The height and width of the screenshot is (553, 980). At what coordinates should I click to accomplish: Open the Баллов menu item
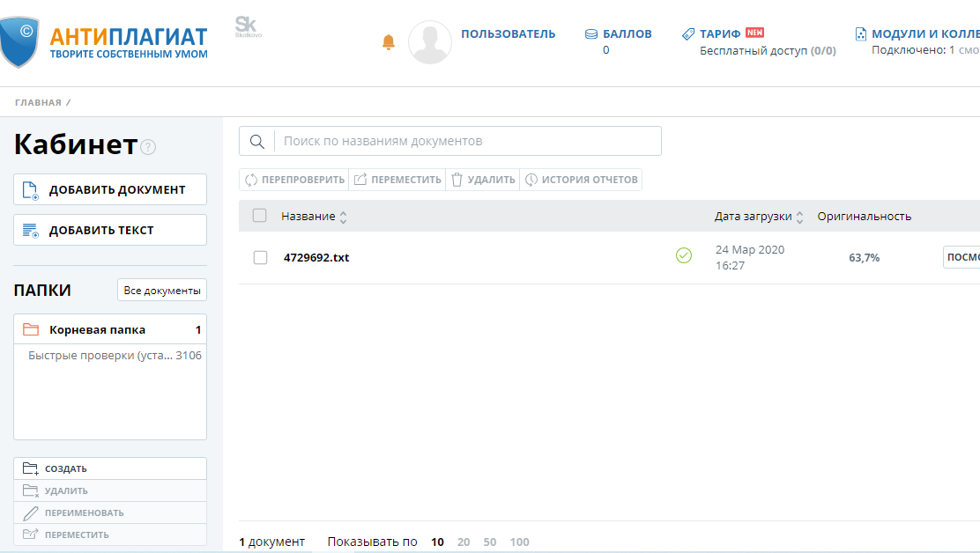point(627,34)
